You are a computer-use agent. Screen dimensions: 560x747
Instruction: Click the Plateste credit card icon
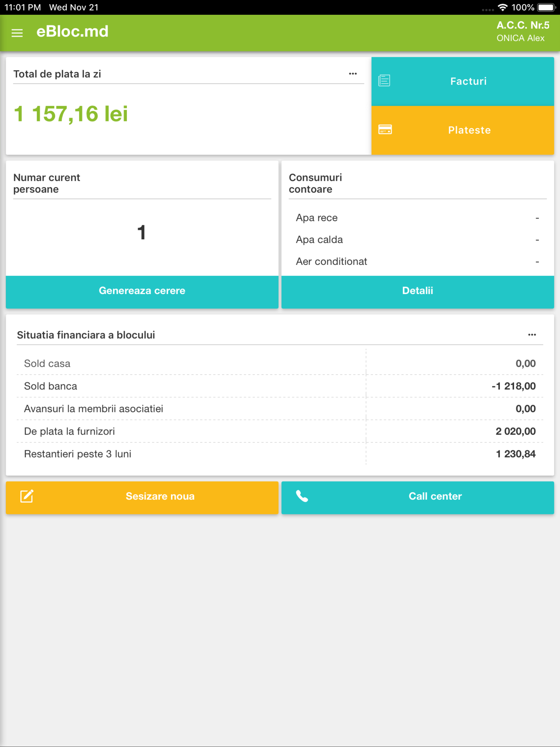(385, 130)
